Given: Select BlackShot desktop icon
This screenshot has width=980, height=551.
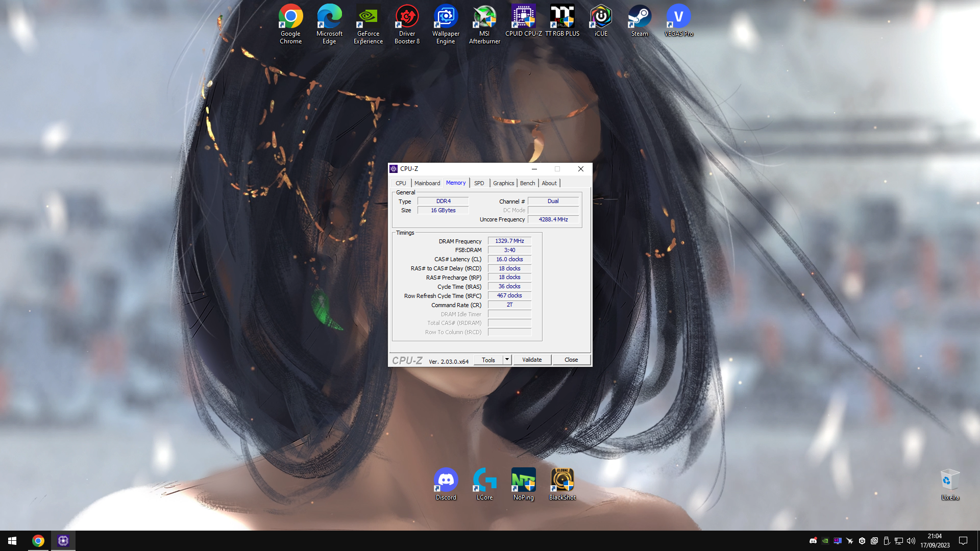Looking at the screenshot, I should point(562,484).
